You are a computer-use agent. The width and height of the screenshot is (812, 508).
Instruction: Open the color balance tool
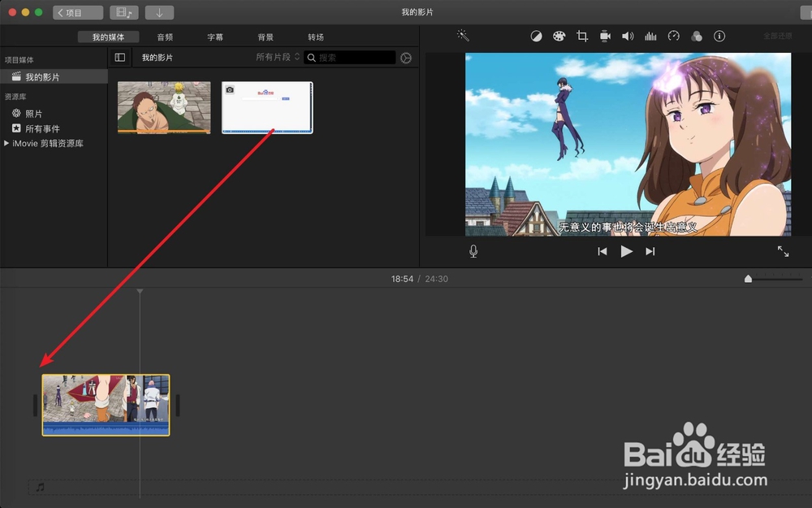(536, 36)
